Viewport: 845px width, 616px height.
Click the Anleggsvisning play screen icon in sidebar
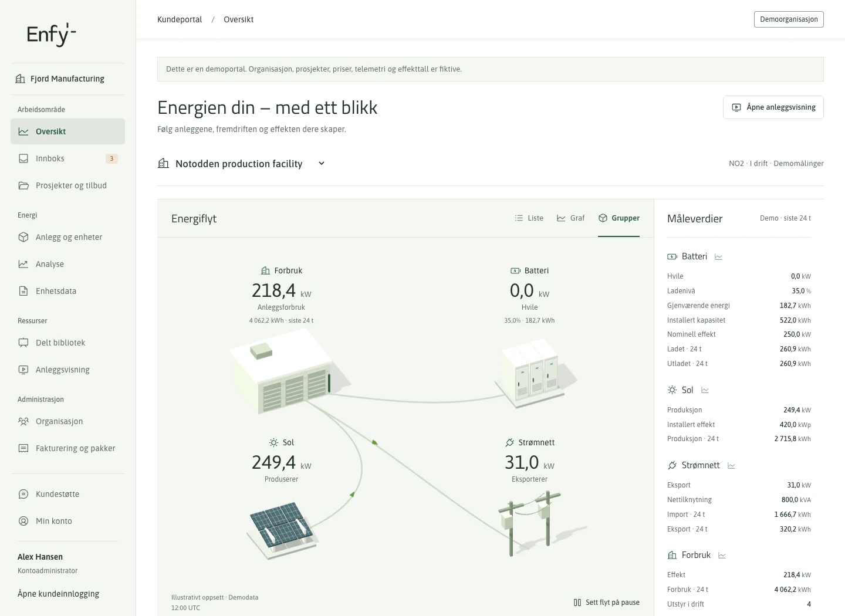tap(23, 370)
